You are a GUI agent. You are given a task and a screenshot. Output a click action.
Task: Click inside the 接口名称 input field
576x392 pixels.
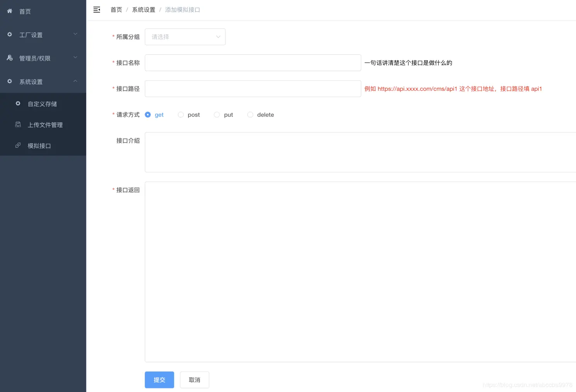tap(253, 63)
